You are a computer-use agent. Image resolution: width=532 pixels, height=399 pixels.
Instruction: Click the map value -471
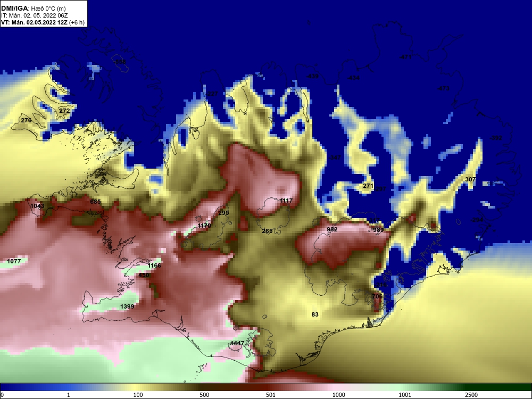coord(405,57)
